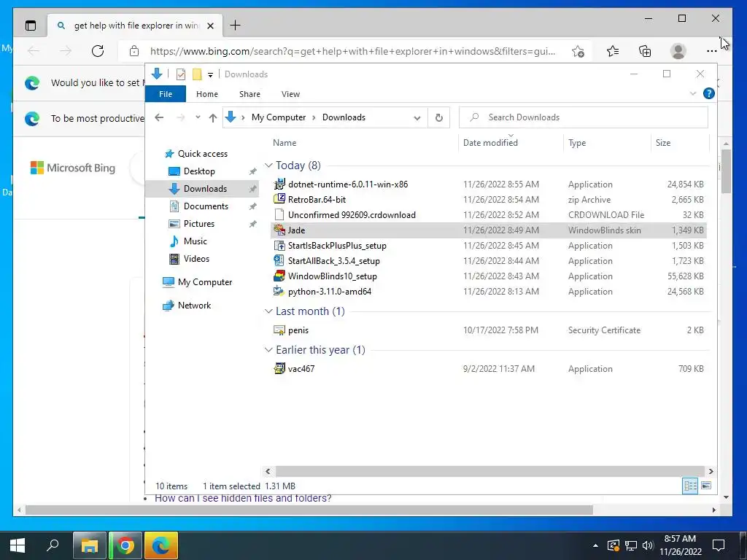Click My Computer in the address breadcrumb
Viewport: 747px width, 560px height.
click(x=278, y=117)
